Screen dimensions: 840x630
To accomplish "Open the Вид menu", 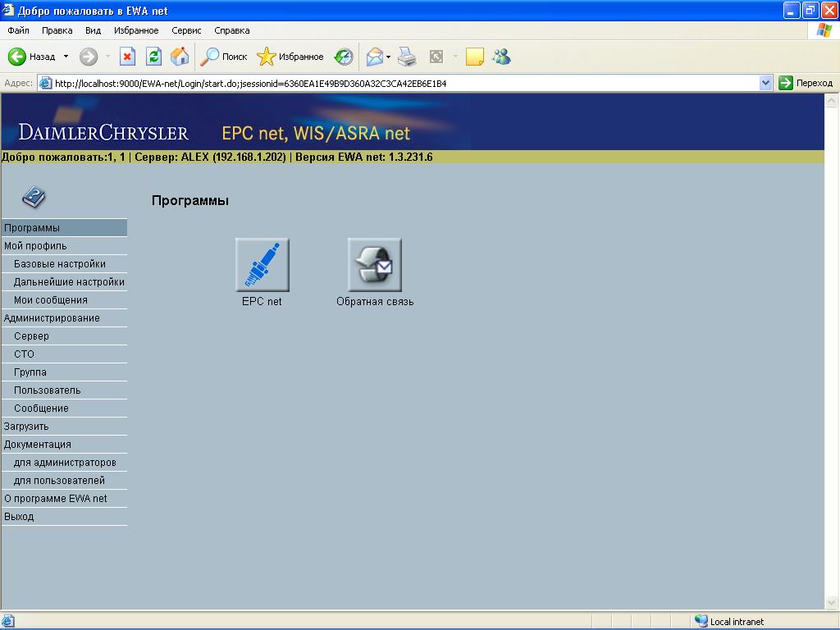I will point(94,30).
